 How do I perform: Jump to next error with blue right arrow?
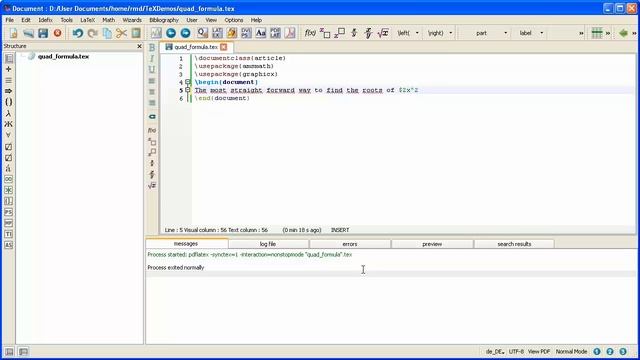(185, 33)
